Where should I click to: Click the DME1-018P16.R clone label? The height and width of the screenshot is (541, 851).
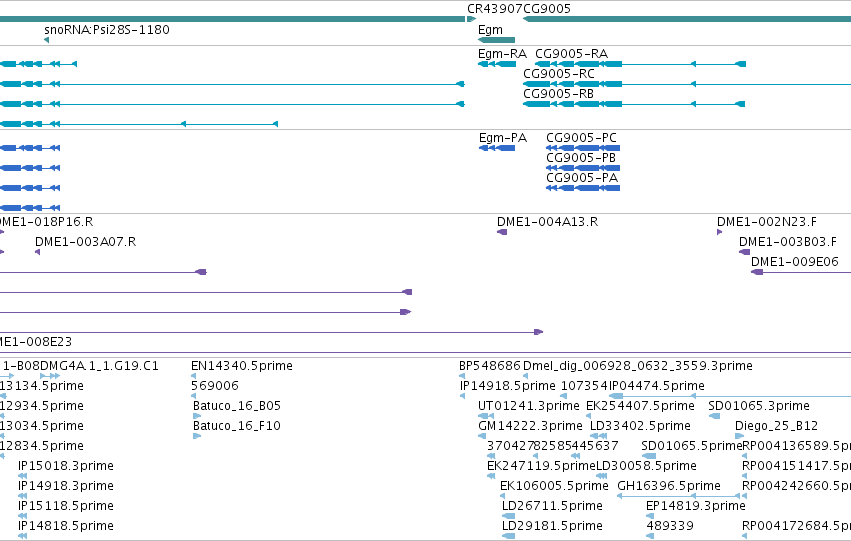coord(46,222)
